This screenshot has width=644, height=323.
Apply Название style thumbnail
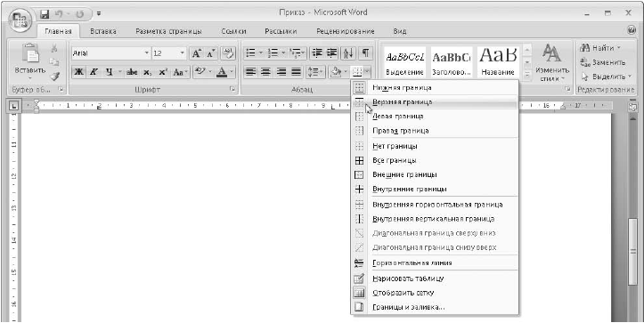[498, 61]
